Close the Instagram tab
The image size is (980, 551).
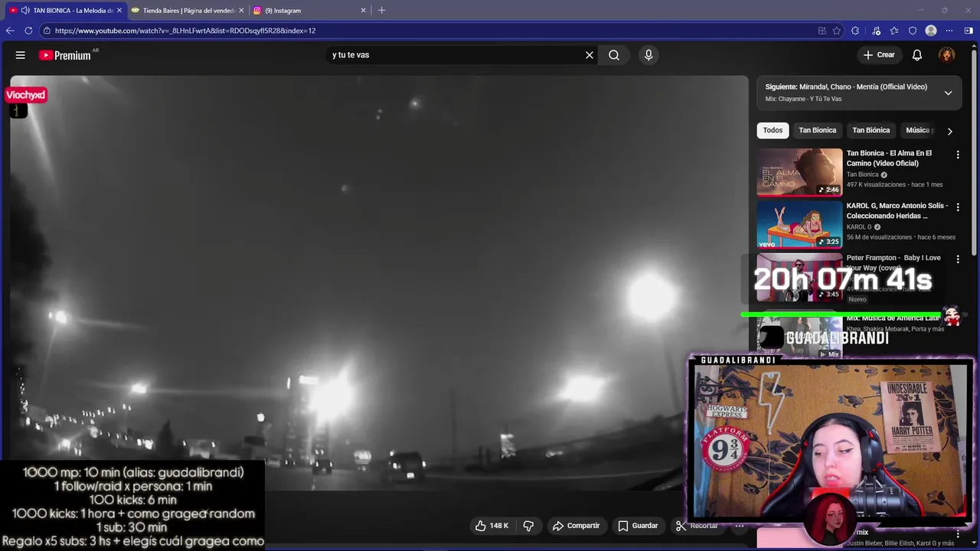point(364,10)
